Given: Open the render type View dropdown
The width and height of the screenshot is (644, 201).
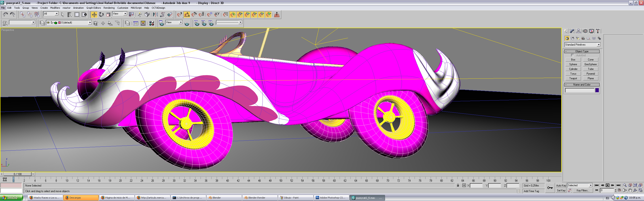Looking at the screenshot, I should coord(174,23).
